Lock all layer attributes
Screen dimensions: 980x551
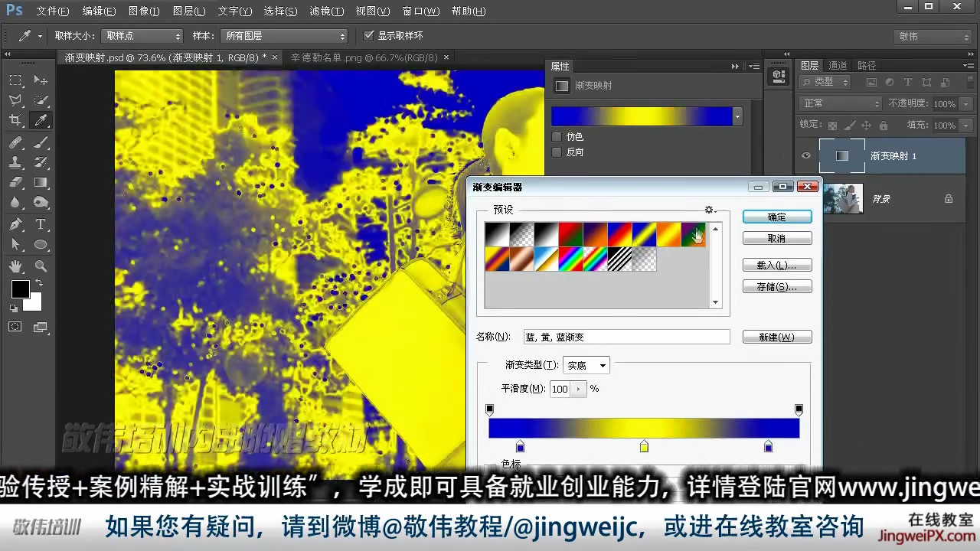[x=884, y=125]
